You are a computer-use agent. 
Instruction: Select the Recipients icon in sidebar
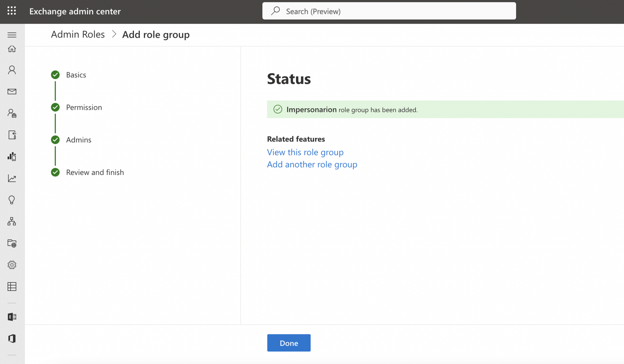tap(12, 70)
